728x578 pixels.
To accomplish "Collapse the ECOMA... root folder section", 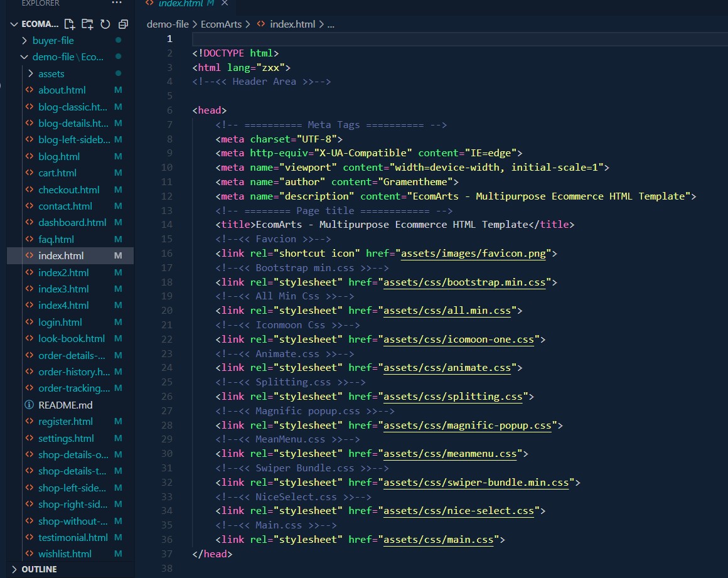I will [x=14, y=24].
